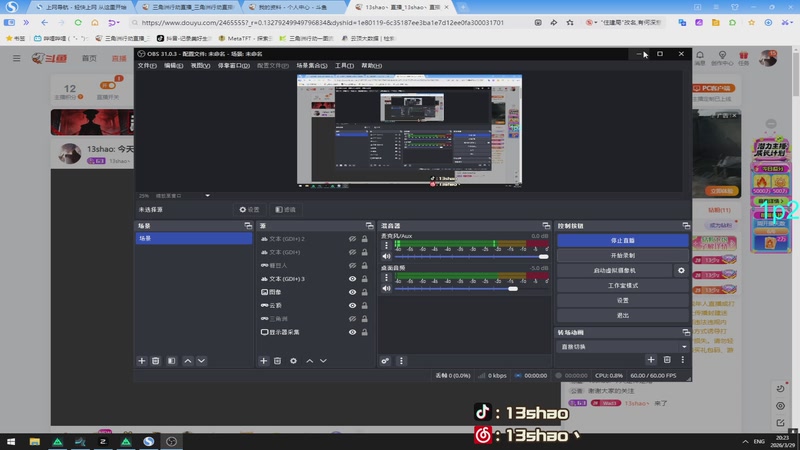Image resolution: width=800 pixels, height=450 pixels.
Task: Hide the 云顶 source
Action: [353, 306]
